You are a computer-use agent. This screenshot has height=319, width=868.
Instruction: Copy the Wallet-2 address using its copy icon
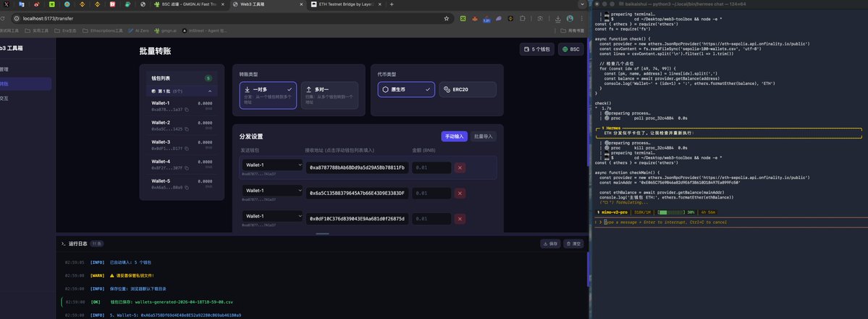187,129
